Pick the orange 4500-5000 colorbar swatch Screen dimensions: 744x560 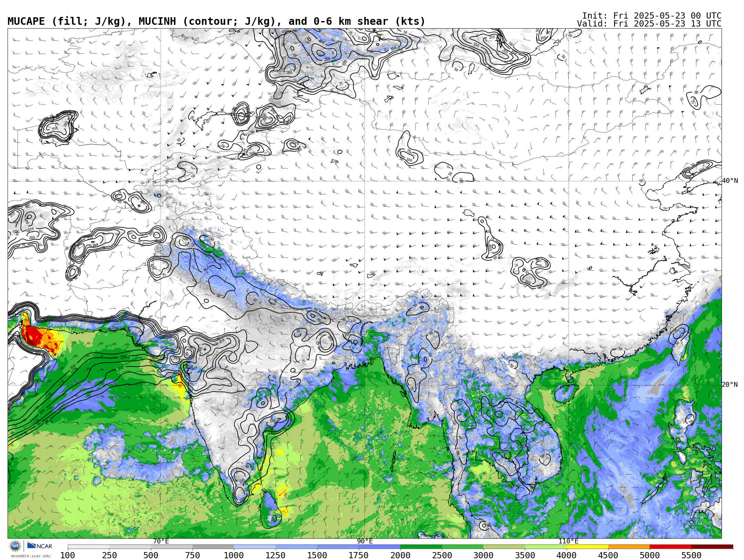629,547
